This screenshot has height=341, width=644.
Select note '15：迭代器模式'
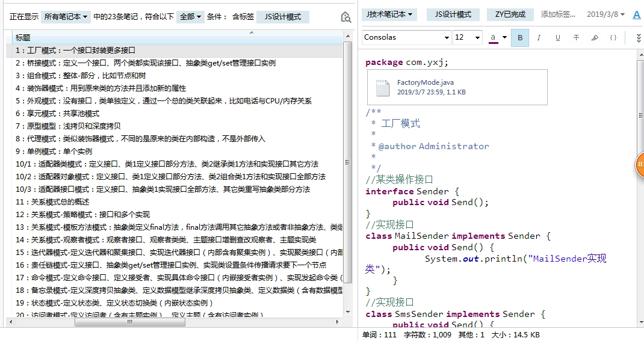click(x=174, y=253)
